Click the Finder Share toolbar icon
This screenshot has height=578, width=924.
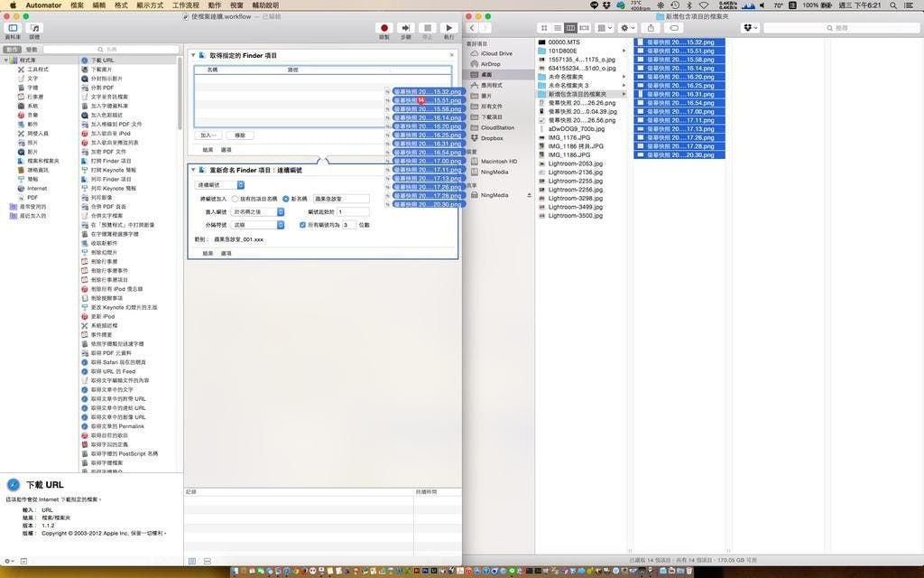[x=650, y=28]
